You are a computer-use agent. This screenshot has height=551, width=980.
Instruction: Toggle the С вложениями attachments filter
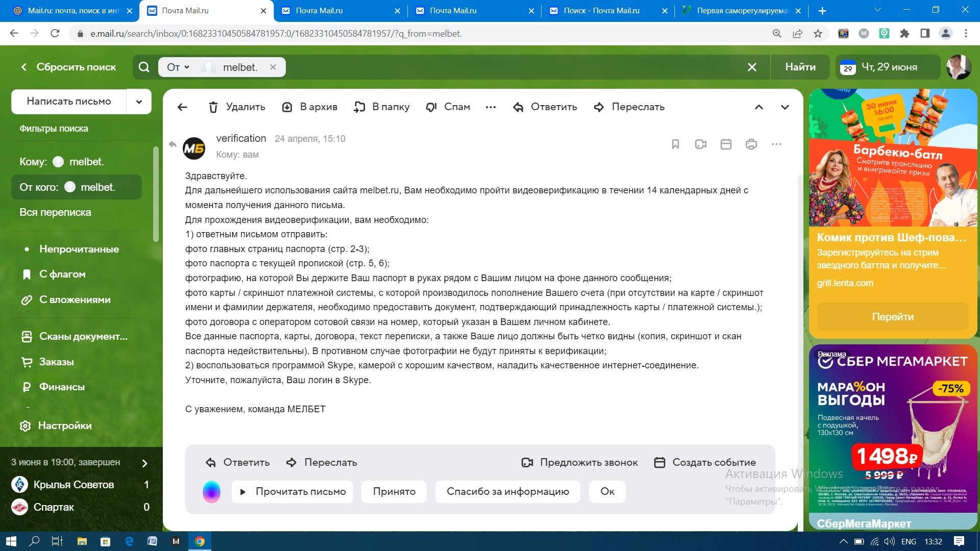coord(75,300)
